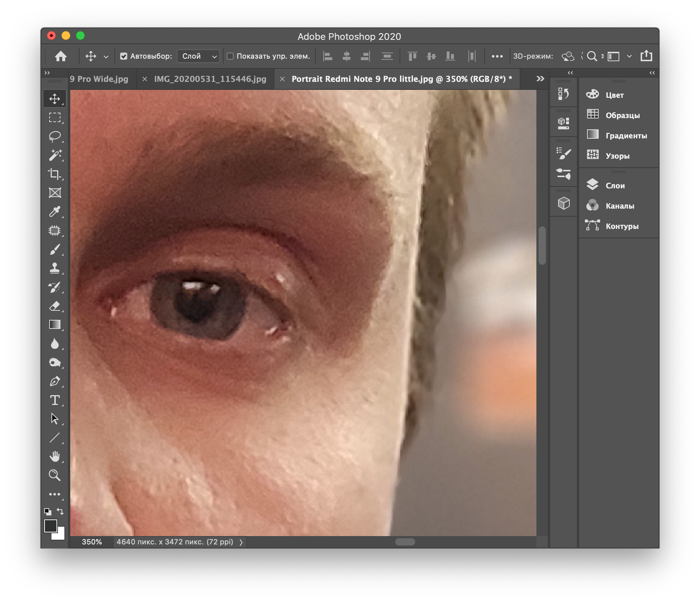The width and height of the screenshot is (700, 602).
Task: Select the Crop tool
Action: pos(55,174)
